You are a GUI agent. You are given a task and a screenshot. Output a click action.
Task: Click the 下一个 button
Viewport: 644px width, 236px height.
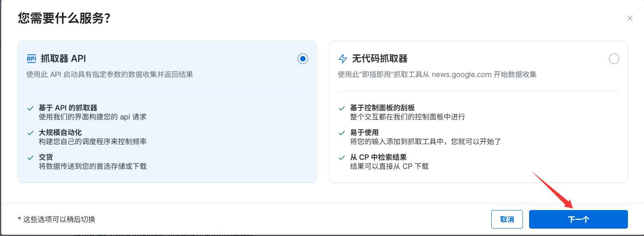pos(578,219)
